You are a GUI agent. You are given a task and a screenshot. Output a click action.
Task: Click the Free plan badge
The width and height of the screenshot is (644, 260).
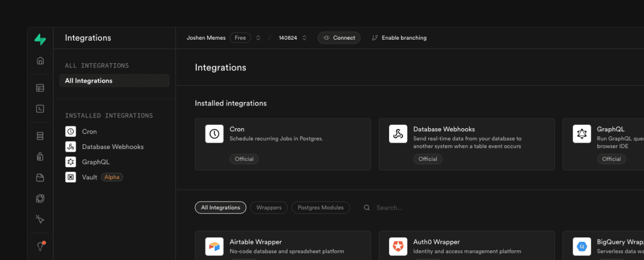pos(240,38)
